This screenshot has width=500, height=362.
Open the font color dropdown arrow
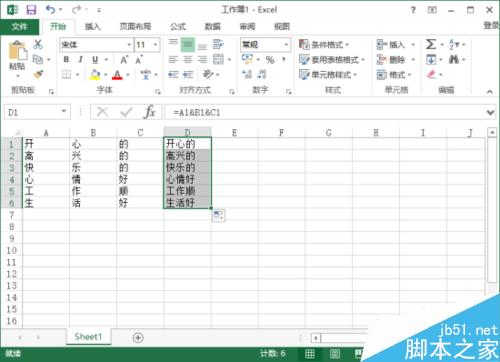(128, 75)
